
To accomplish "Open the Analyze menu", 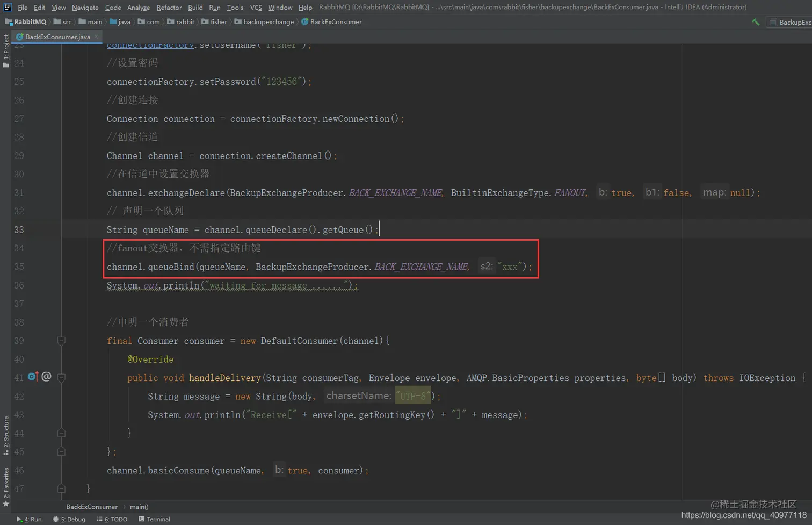I will (x=139, y=8).
